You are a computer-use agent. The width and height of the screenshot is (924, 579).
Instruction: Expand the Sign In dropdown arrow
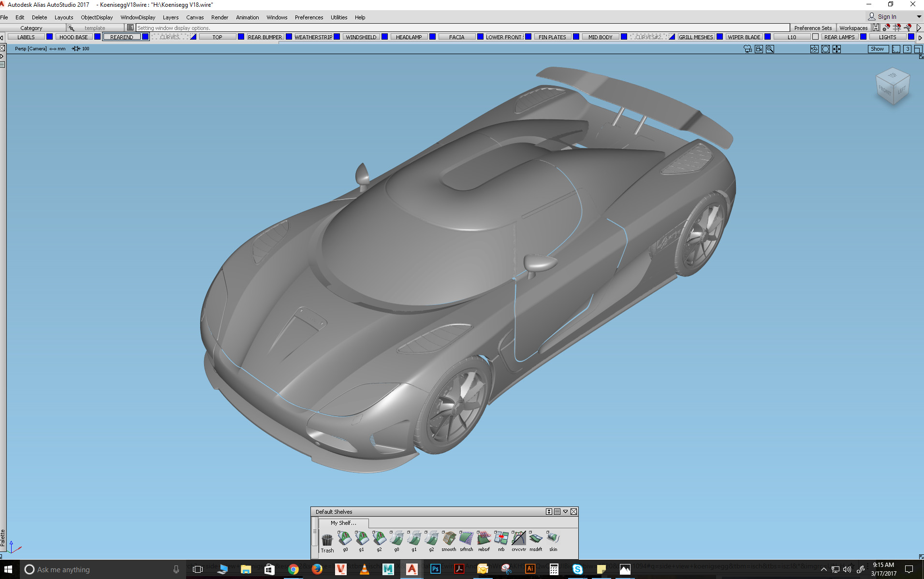click(x=919, y=17)
